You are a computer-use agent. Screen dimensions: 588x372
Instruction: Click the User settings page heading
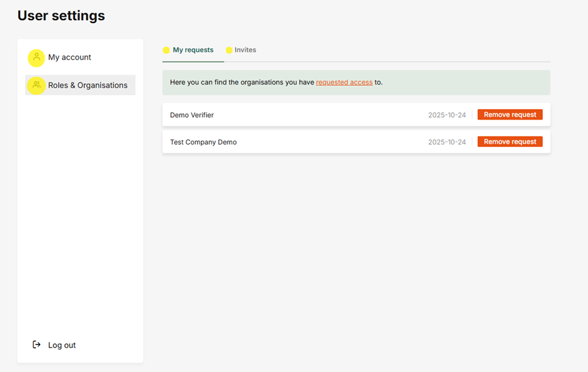[x=61, y=16]
